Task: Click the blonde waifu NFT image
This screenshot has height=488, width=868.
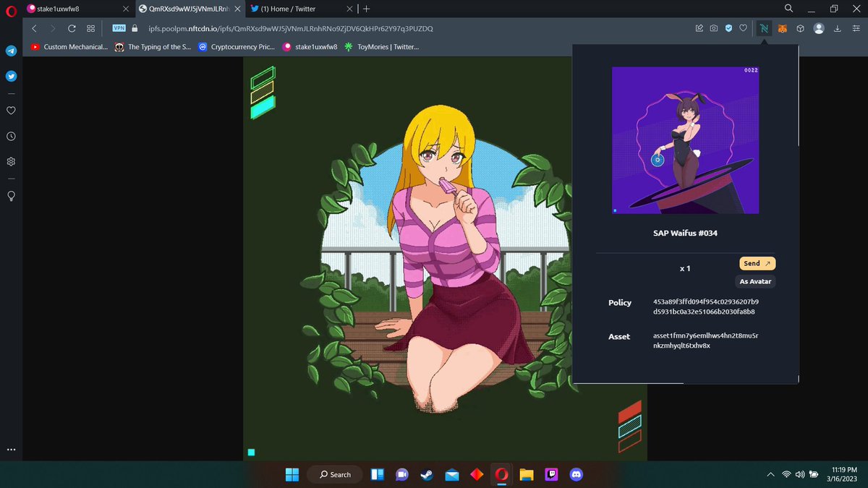Action: [445, 260]
